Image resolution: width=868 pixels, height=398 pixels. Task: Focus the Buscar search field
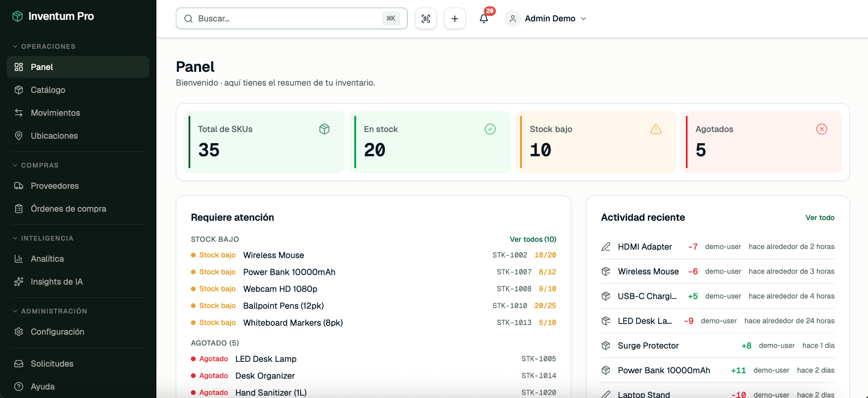tap(292, 19)
